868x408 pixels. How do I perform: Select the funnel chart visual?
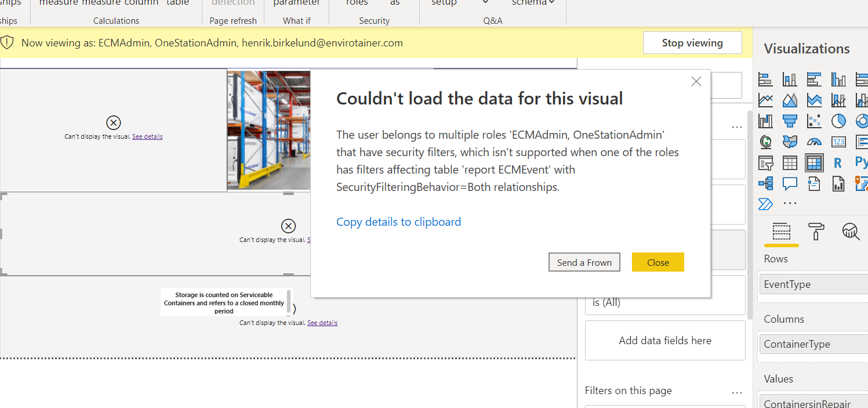(x=790, y=121)
